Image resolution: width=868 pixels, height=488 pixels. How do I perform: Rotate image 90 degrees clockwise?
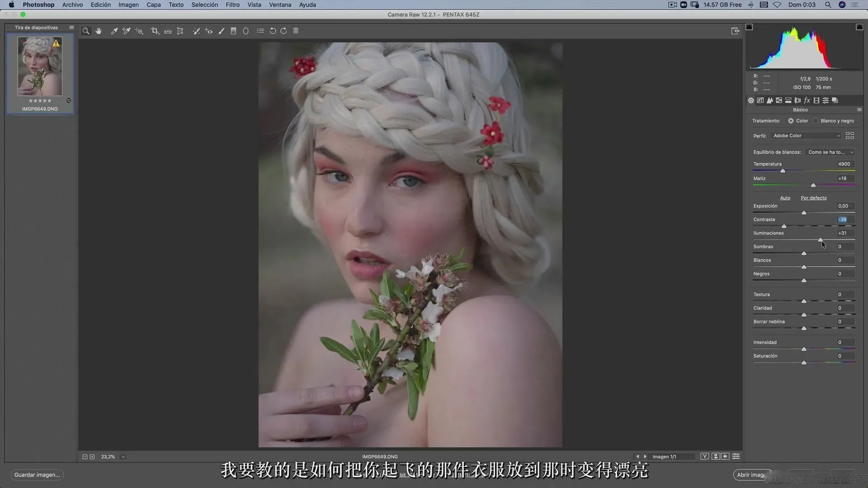283,31
